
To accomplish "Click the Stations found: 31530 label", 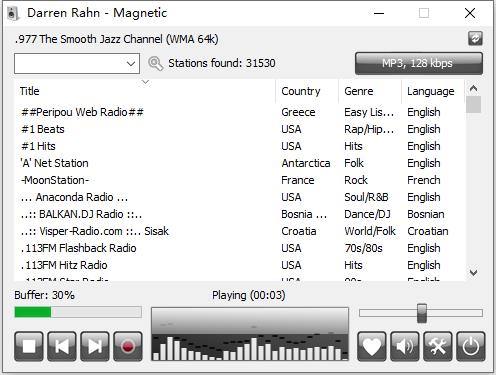I will [222, 63].
